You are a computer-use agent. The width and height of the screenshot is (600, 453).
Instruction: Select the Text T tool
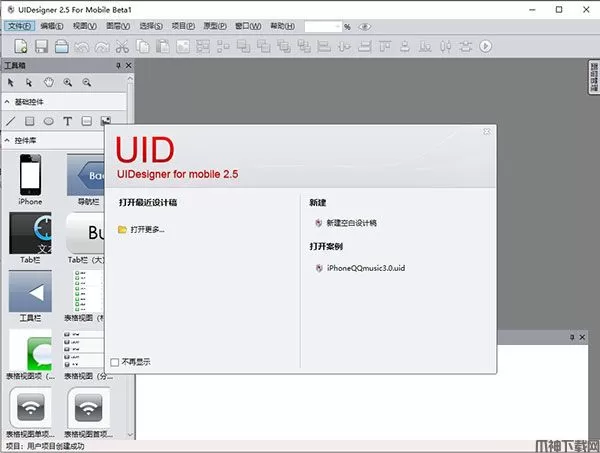[68, 121]
